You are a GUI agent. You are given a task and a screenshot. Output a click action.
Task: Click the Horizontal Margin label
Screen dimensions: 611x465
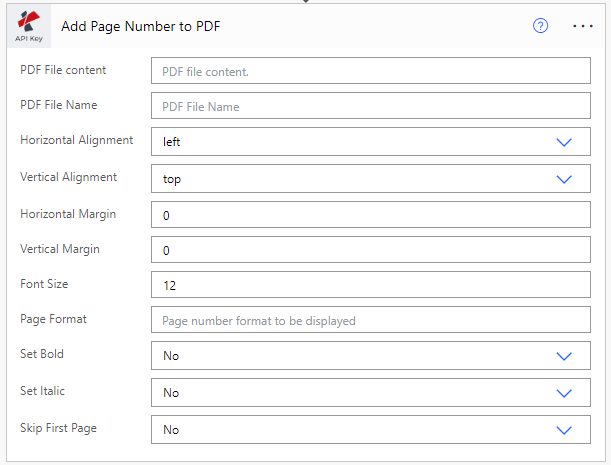[x=68, y=214]
